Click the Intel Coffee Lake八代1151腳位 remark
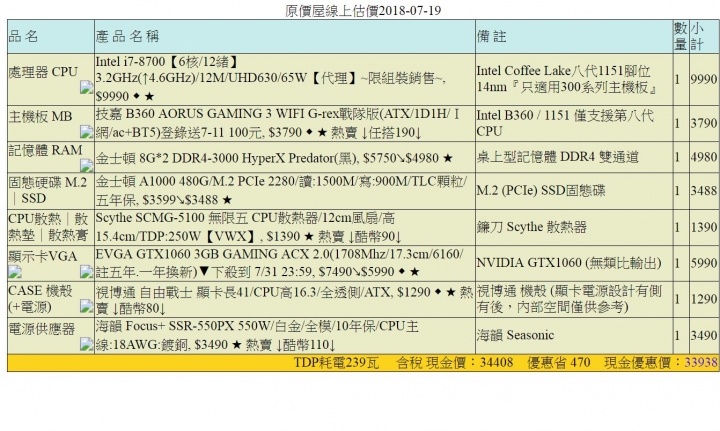This screenshot has height=431, width=720. [x=567, y=78]
